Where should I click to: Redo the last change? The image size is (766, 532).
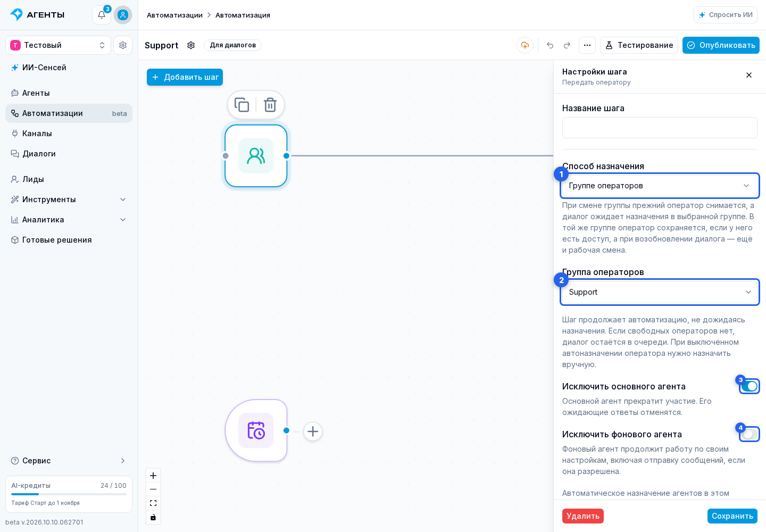point(567,45)
